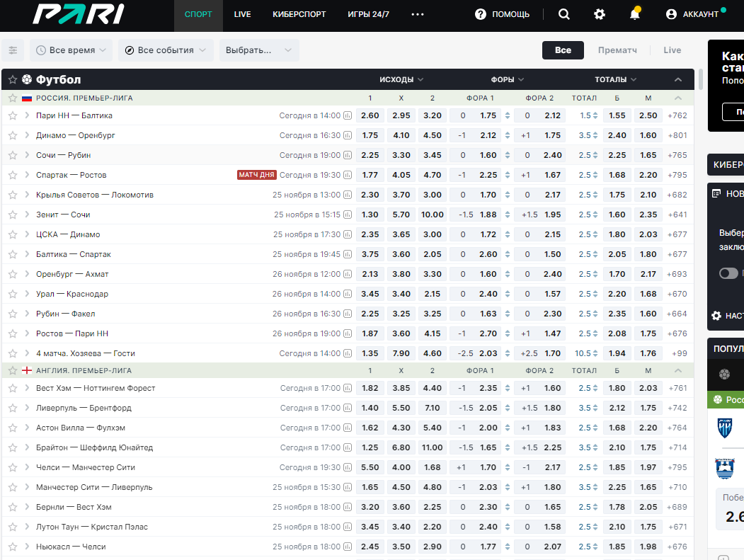
Task: Open Ньюкасл — Челси match
Action: [71, 547]
